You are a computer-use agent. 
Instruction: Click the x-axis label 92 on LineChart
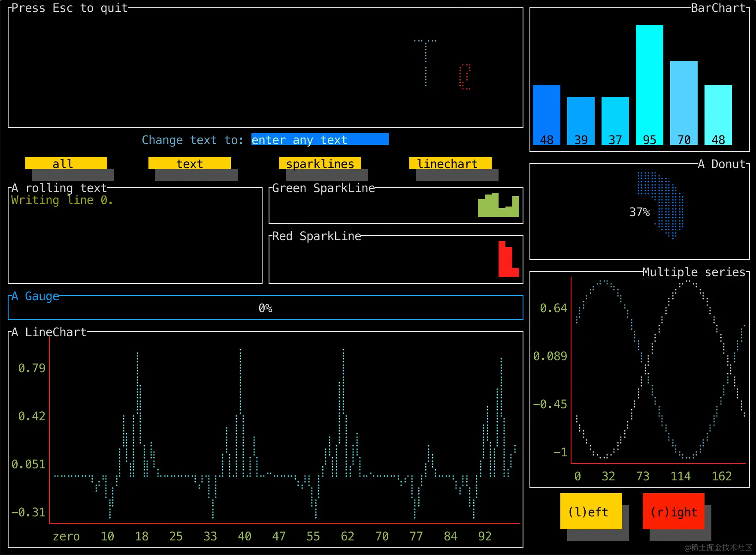[485, 536]
